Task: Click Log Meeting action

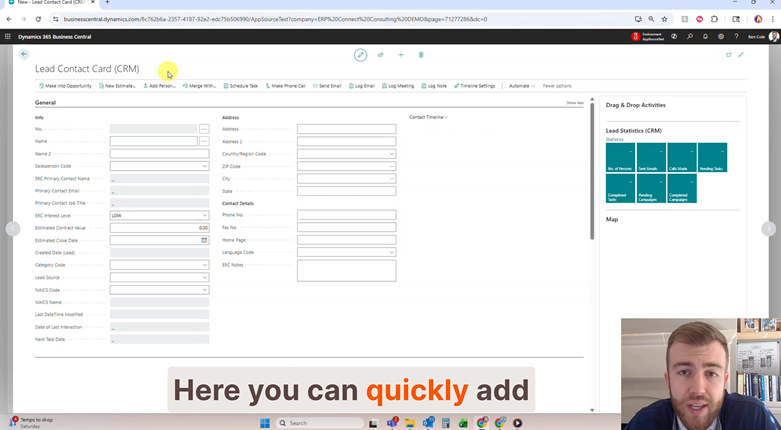Action: tap(398, 86)
